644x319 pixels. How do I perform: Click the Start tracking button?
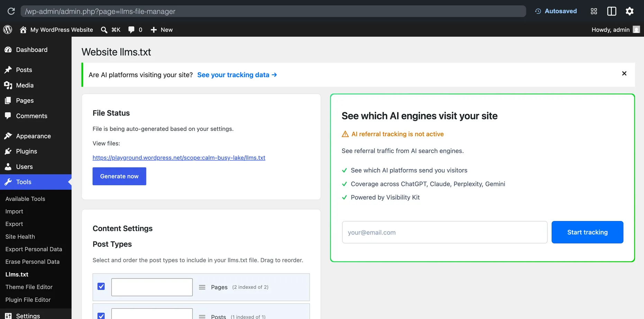click(x=587, y=232)
